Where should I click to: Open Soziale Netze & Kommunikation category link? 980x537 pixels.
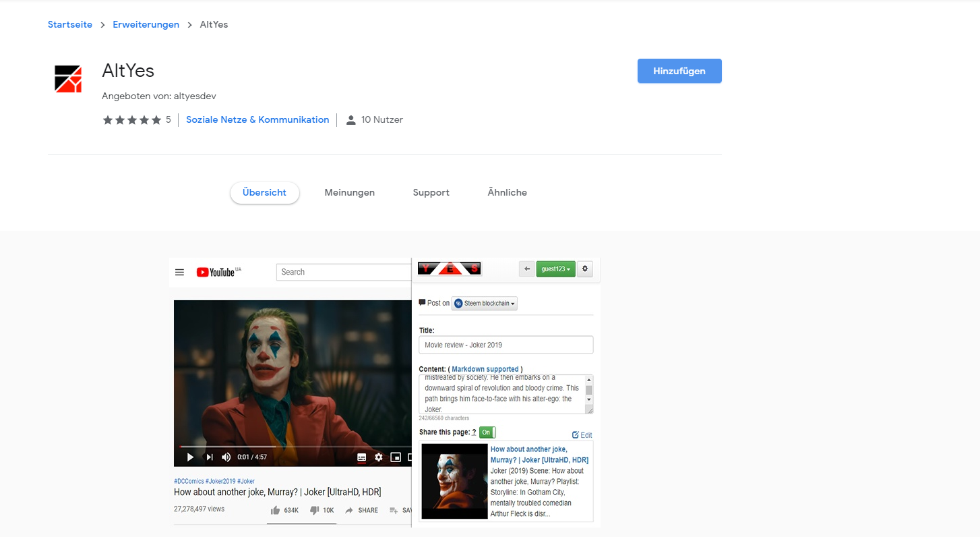click(257, 119)
